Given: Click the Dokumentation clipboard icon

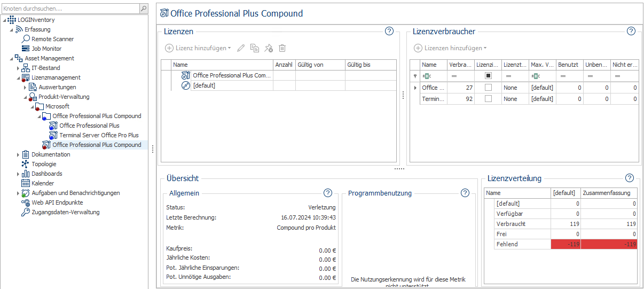Looking at the screenshot, I should [26, 154].
